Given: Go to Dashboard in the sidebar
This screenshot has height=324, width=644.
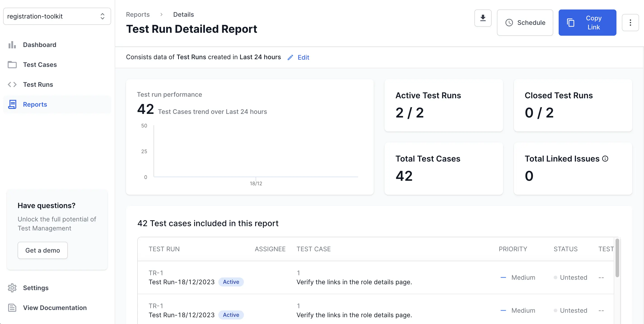Looking at the screenshot, I should click(x=40, y=45).
